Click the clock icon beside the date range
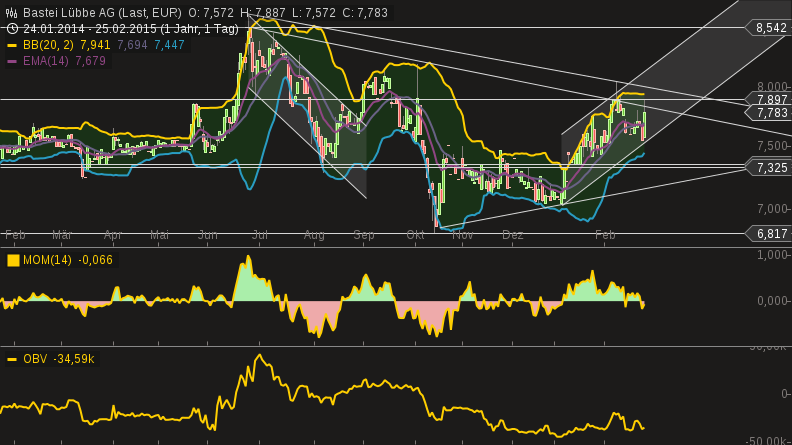 [x=12, y=29]
